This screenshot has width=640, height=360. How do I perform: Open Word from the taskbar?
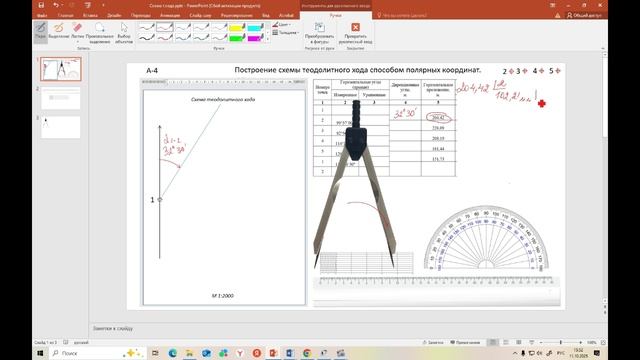coord(290,353)
